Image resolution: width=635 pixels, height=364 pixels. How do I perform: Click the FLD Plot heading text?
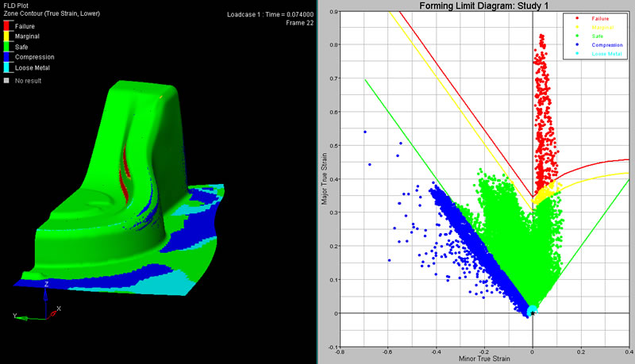coord(18,6)
